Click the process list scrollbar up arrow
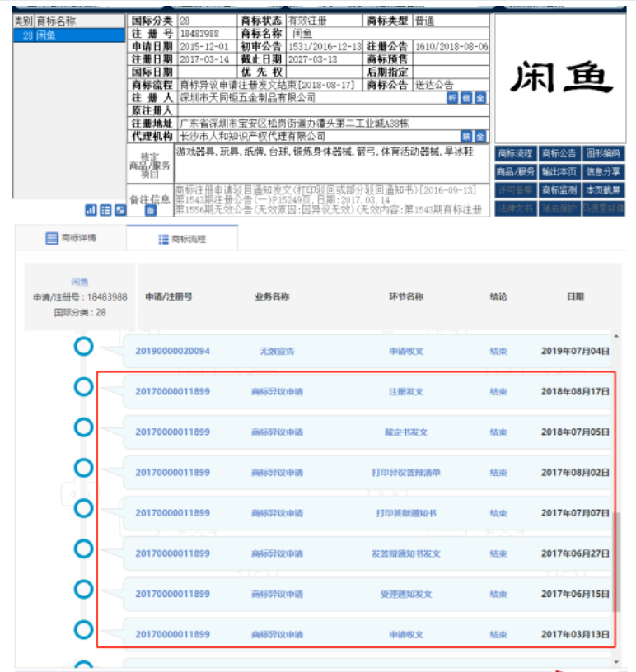The image size is (636, 672). (616, 337)
